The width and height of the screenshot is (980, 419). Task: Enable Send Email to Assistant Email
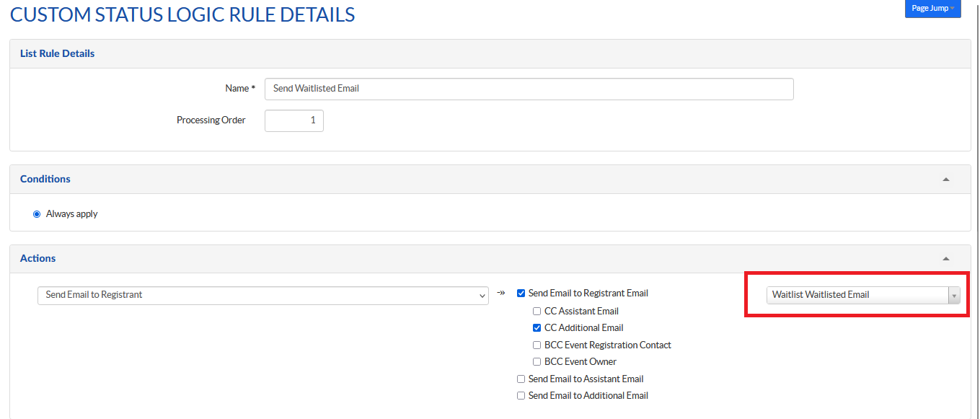[x=521, y=379]
